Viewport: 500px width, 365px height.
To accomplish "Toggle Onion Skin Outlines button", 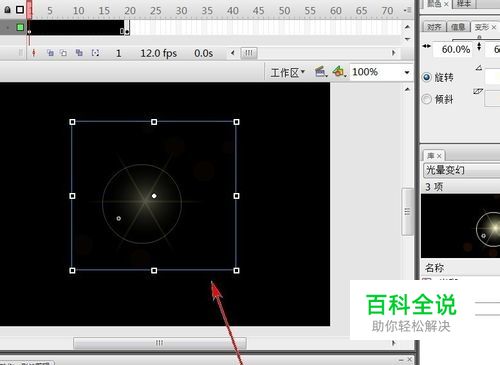I will [x=63, y=53].
